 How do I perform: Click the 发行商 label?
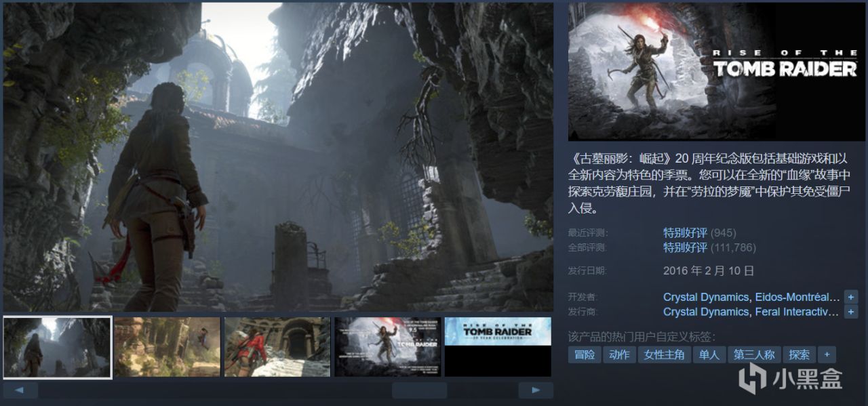coord(583,312)
